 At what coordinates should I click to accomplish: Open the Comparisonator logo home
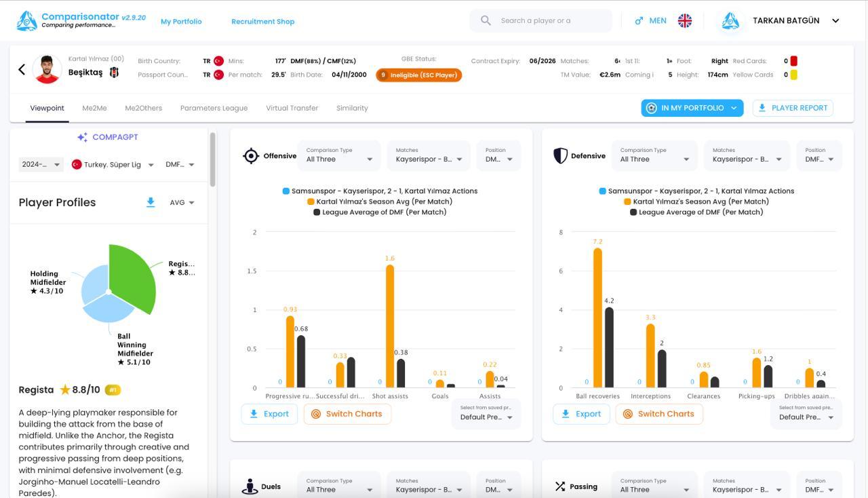tap(81, 20)
